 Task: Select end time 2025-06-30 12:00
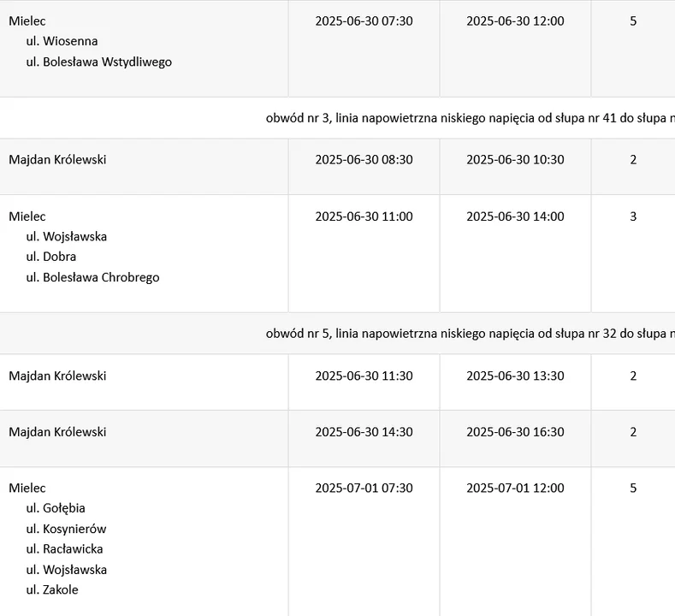point(515,21)
